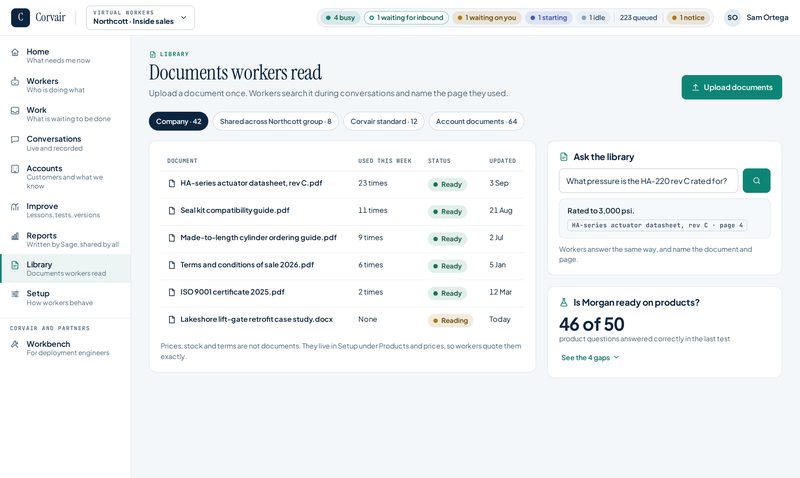Screen dimensions: 800x478
Task: Click the file icon for Terms and conditions of sale
Action: [172, 265]
